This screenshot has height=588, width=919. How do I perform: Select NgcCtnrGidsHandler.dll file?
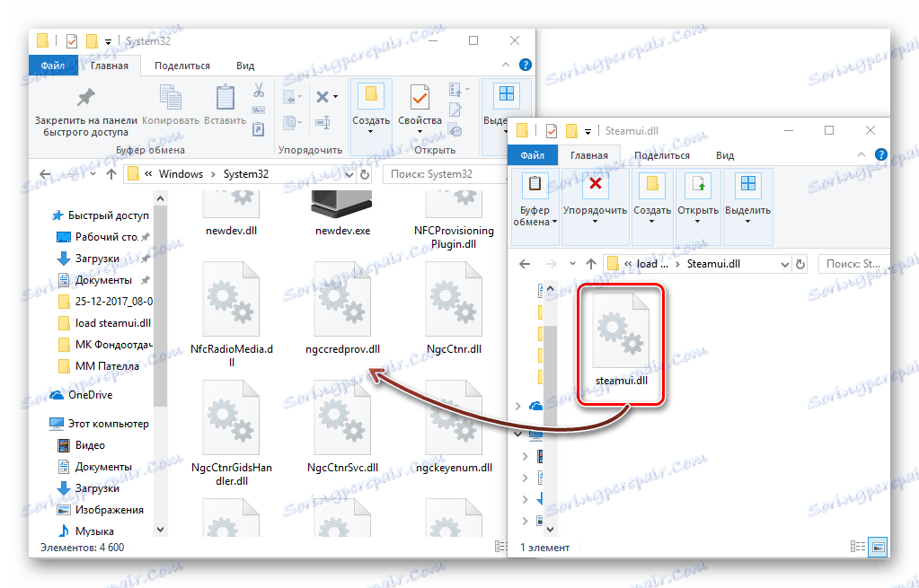232,434
